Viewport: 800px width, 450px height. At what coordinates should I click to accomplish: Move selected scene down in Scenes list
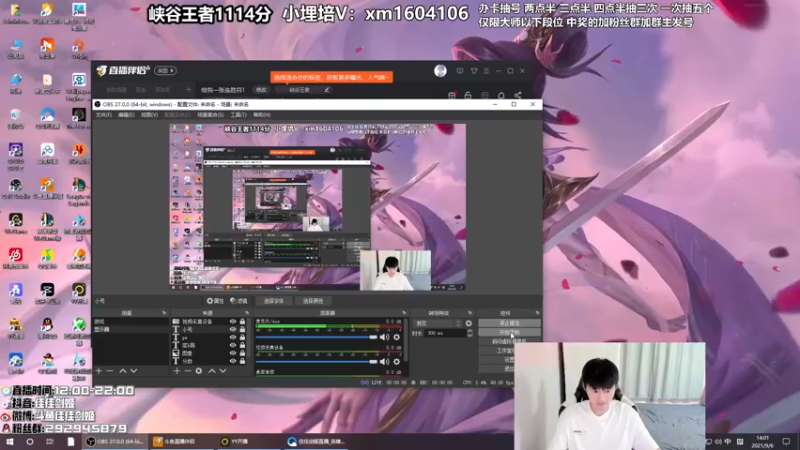134,371
